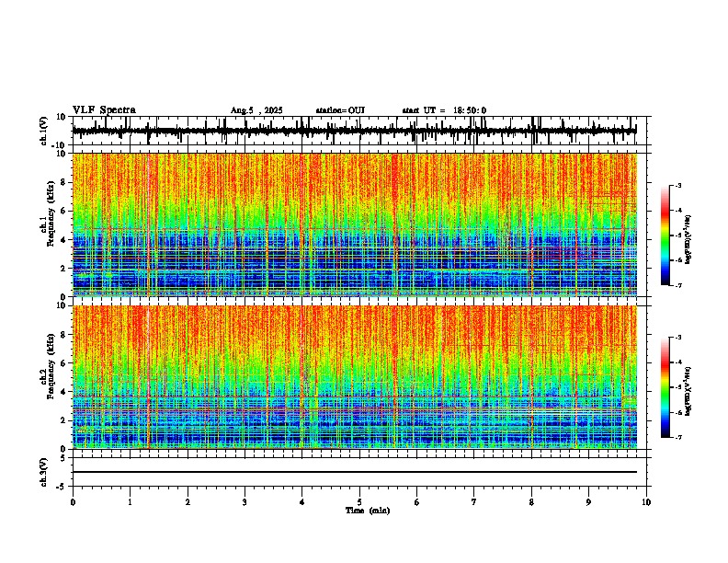Click the ch.1 colorbar log(PSD) label
This screenshot has width=728, height=563.
point(688,239)
